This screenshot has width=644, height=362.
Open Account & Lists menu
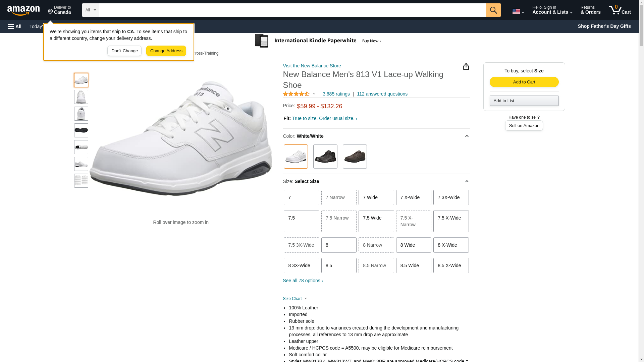(x=552, y=10)
